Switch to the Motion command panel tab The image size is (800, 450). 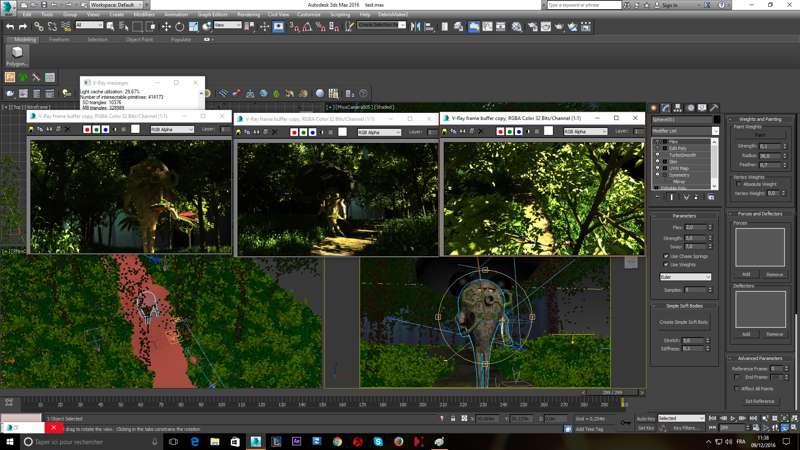690,108
